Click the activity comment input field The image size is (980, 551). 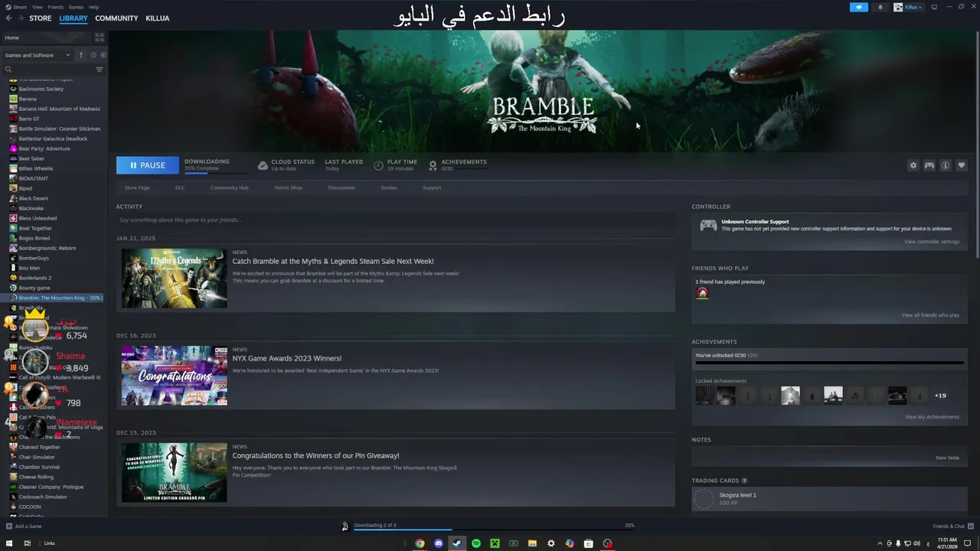tap(396, 220)
